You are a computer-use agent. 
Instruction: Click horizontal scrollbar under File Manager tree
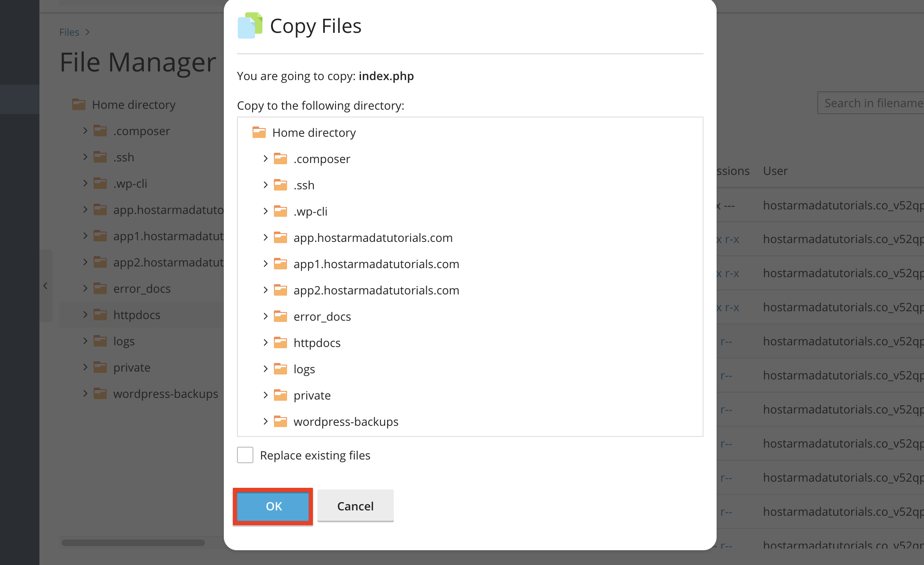coord(133,543)
